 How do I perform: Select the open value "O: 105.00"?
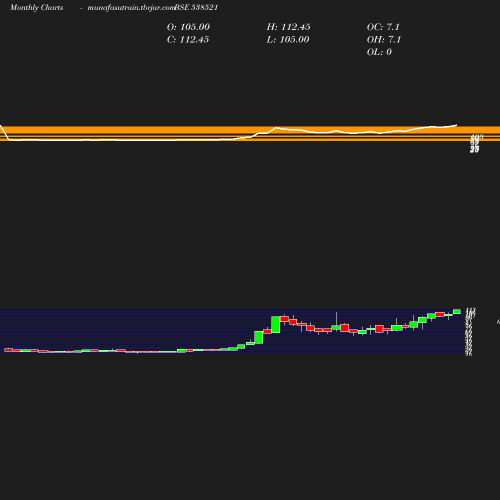point(188,27)
